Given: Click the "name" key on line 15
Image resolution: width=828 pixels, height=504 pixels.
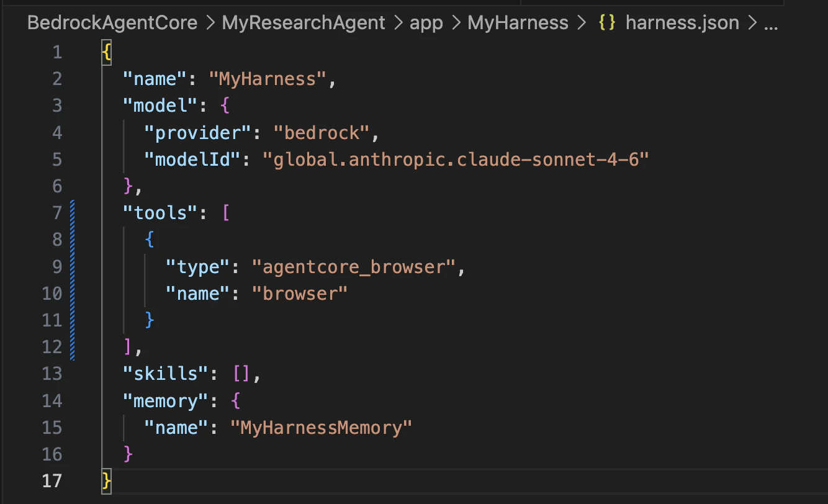Looking at the screenshot, I should [x=176, y=427].
